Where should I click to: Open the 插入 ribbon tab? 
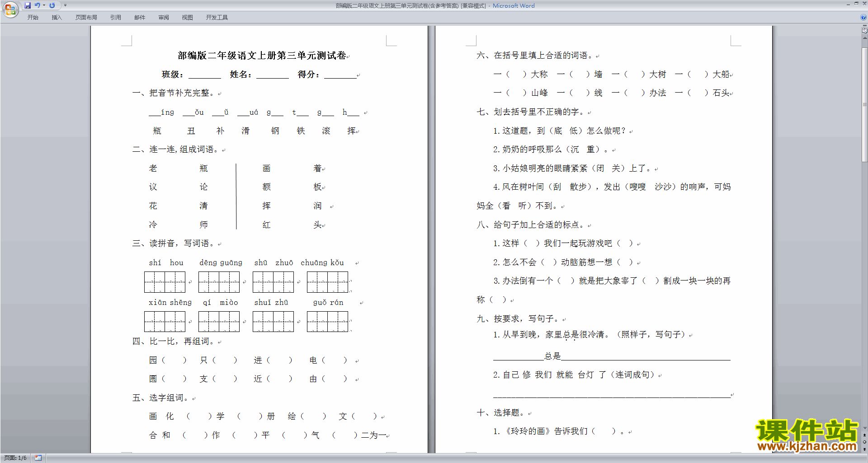click(57, 18)
